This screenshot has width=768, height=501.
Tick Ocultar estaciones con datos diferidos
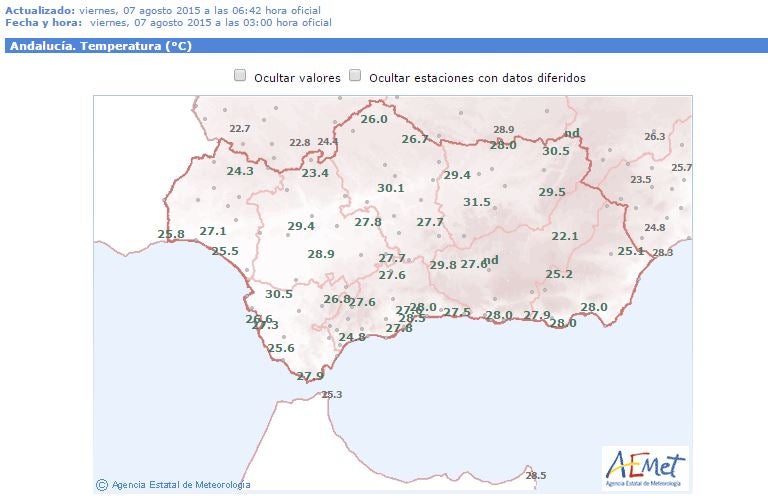click(x=355, y=76)
